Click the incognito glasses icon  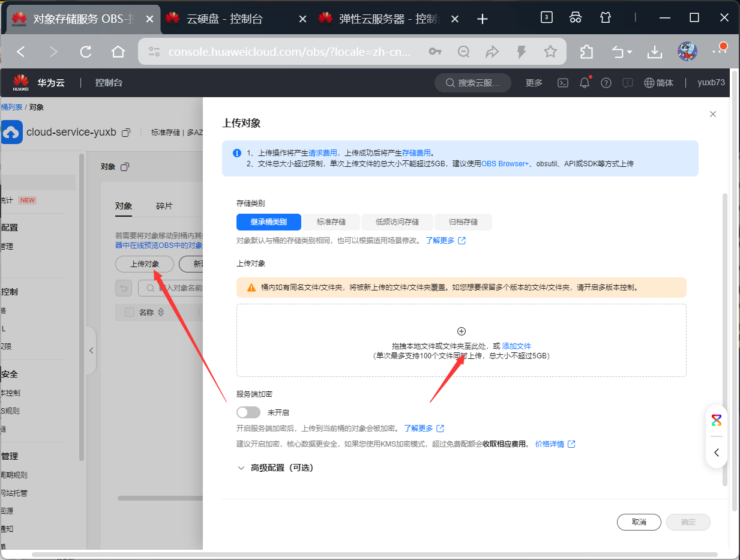pos(576,17)
